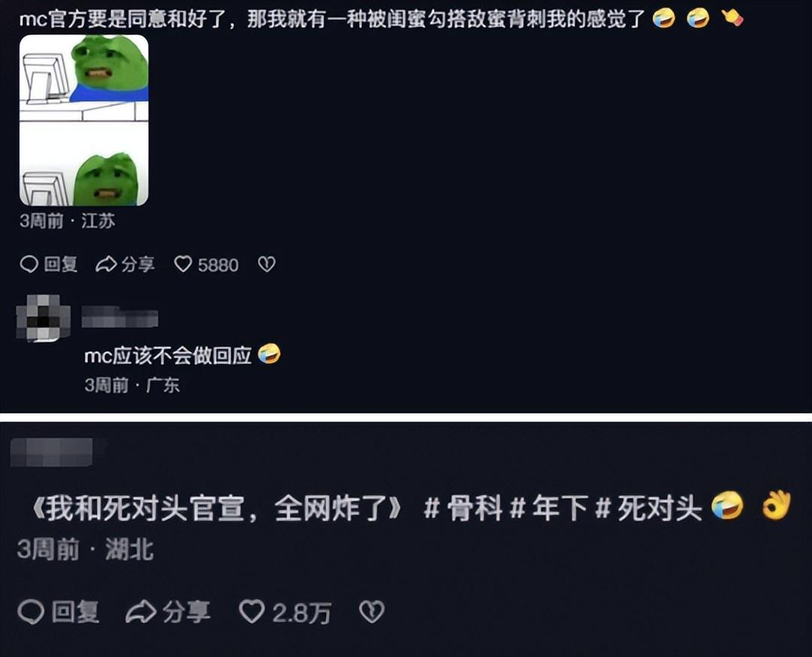This screenshot has width=812, height=657.
Task: Dislike the Hubei comment via broken heart
Action: pos(372,612)
